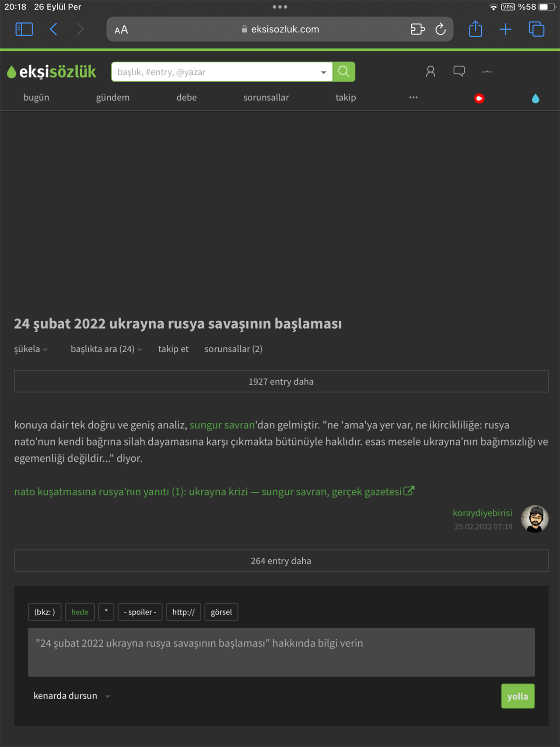
Task: Reload the page with refresh icon
Action: 441,29
